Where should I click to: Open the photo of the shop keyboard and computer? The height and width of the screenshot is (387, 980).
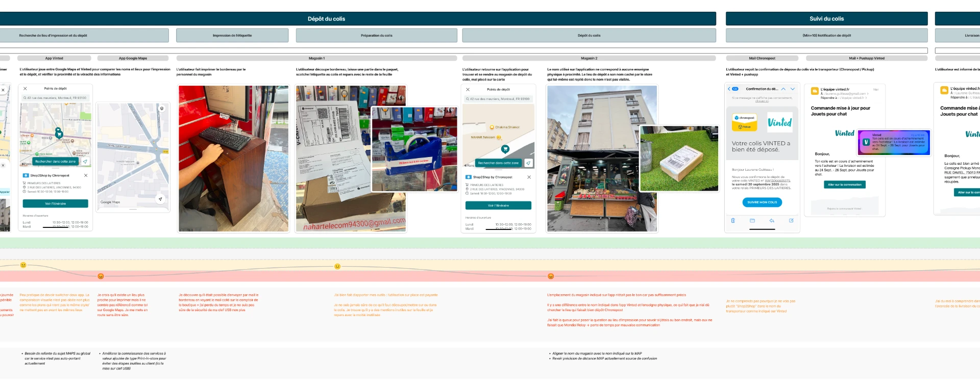[233, 159]
